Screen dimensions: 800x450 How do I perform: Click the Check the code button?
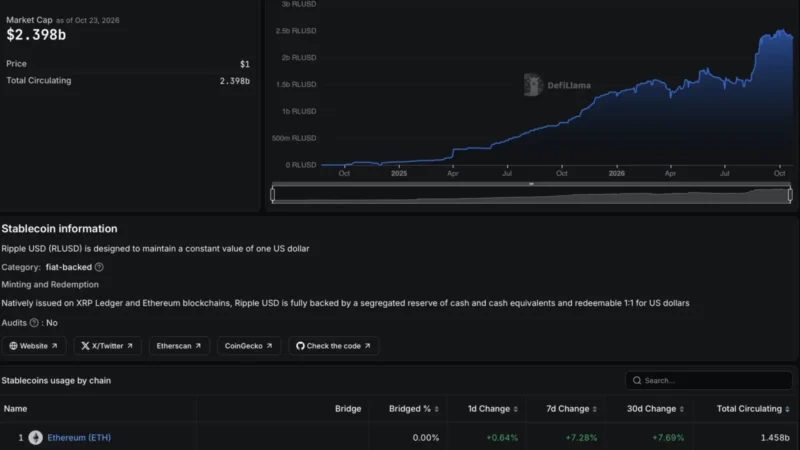click(x=333, y=346)
